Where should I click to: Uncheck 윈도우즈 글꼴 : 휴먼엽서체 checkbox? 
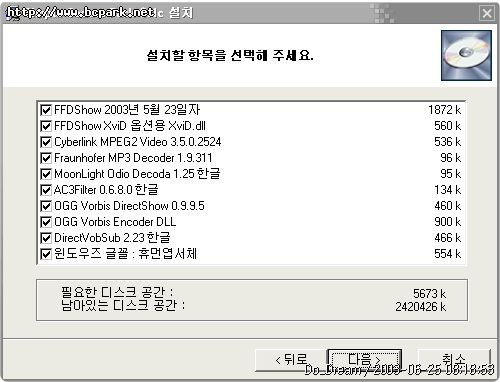click(46, 254)
